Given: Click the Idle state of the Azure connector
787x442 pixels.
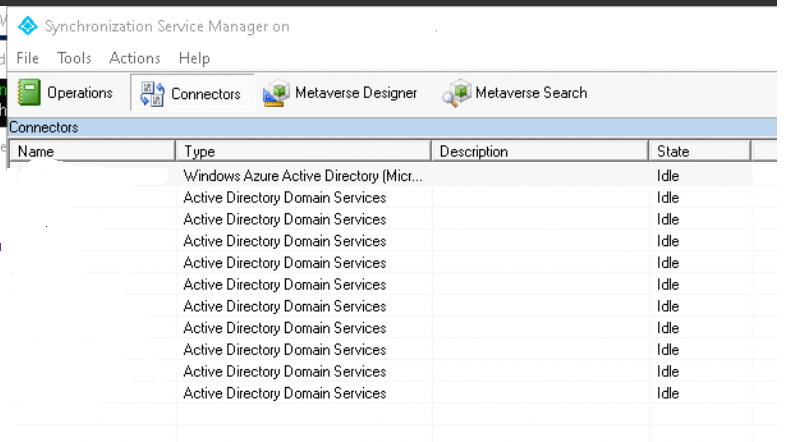Looking at the screenshot, I should (x=668, y=176).
